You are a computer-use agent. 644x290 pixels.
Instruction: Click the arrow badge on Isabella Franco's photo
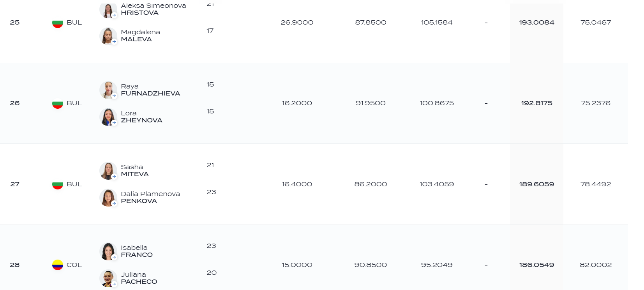(114, 257)
